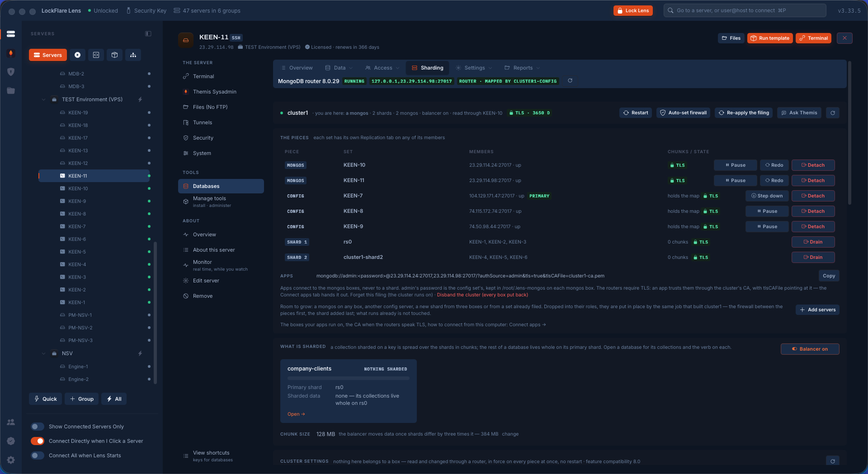868x474 pixels.
Task: Select the Sharding tab
Action: [x=427, y=68]
